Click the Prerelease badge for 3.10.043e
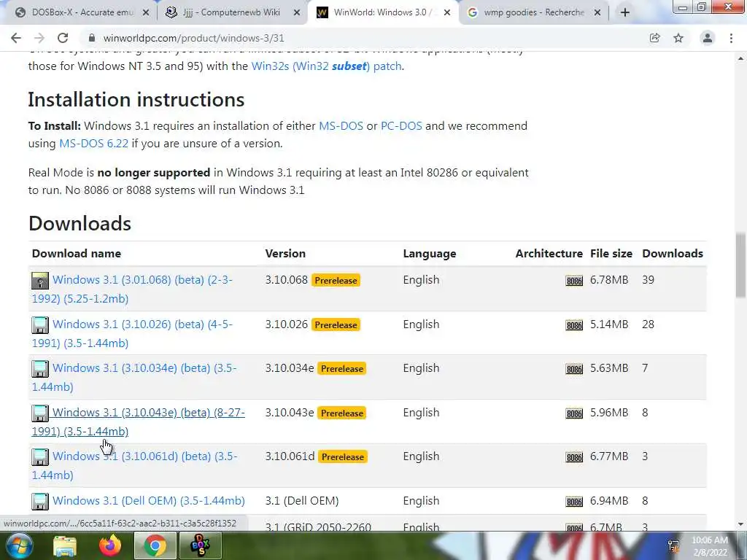Viewport: 747px width, 560px height. 342,413
